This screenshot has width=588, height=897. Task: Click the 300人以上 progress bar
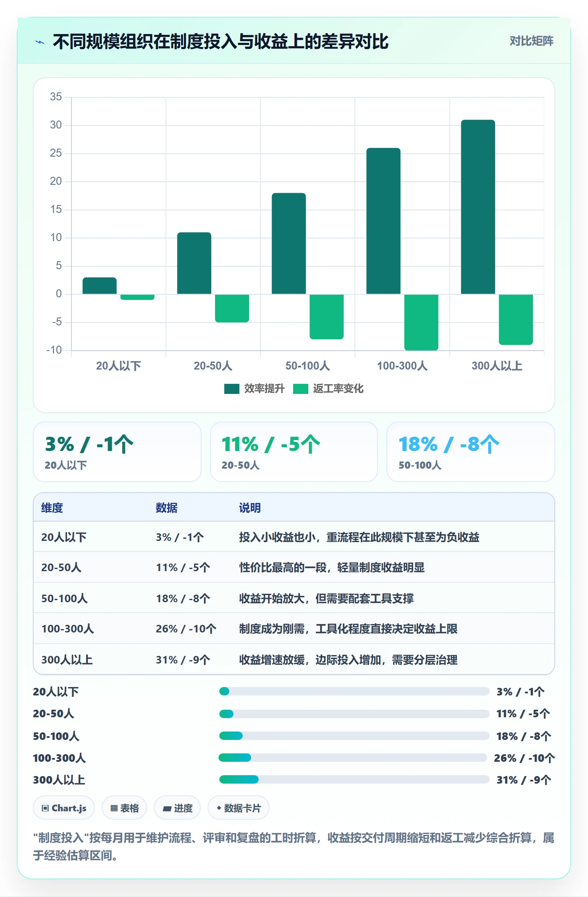(x=354, y=779)
